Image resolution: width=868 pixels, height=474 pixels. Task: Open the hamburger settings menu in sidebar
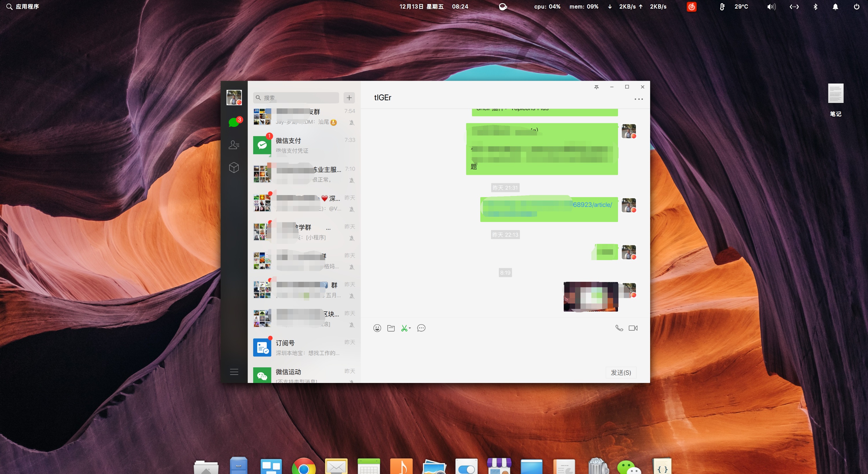(x=234, y=372)
